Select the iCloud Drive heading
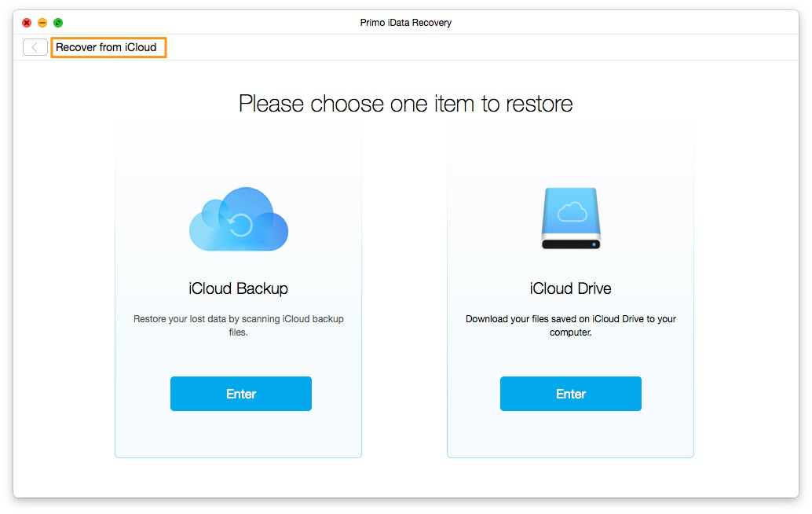The image size is (812, 514). 570,288
